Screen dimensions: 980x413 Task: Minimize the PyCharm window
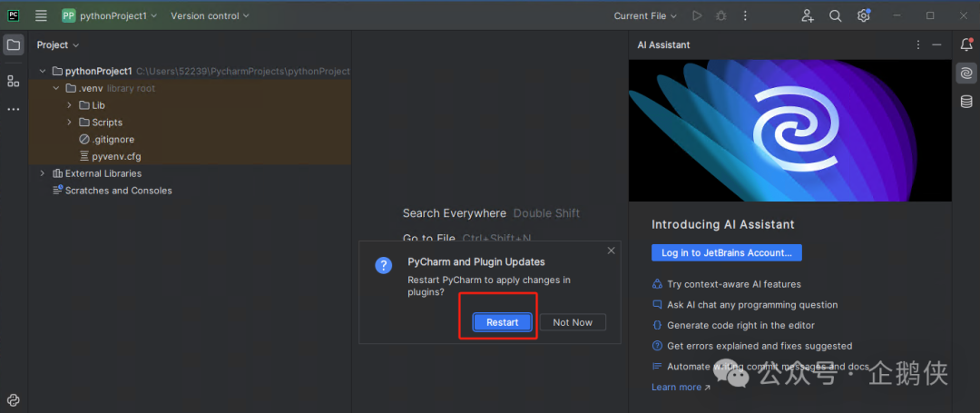tap(897, 15)
